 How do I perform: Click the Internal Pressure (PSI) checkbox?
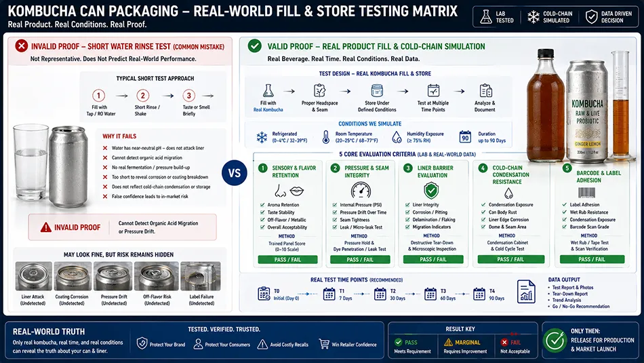tap(335, 205)
